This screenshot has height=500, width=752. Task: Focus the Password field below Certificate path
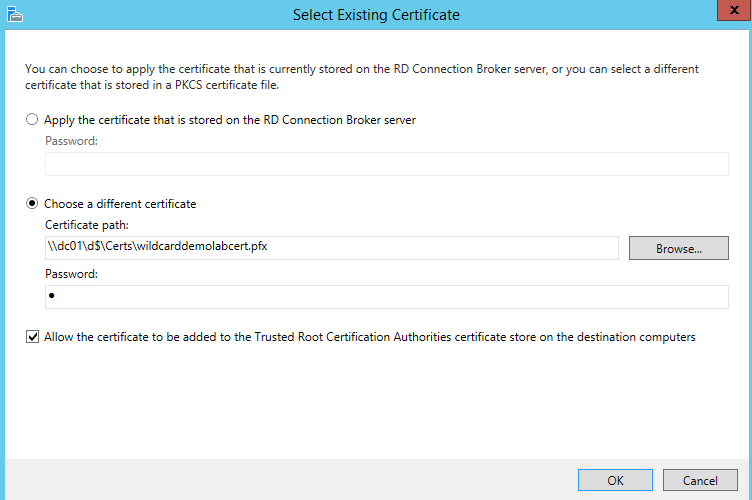click(386, 297)
